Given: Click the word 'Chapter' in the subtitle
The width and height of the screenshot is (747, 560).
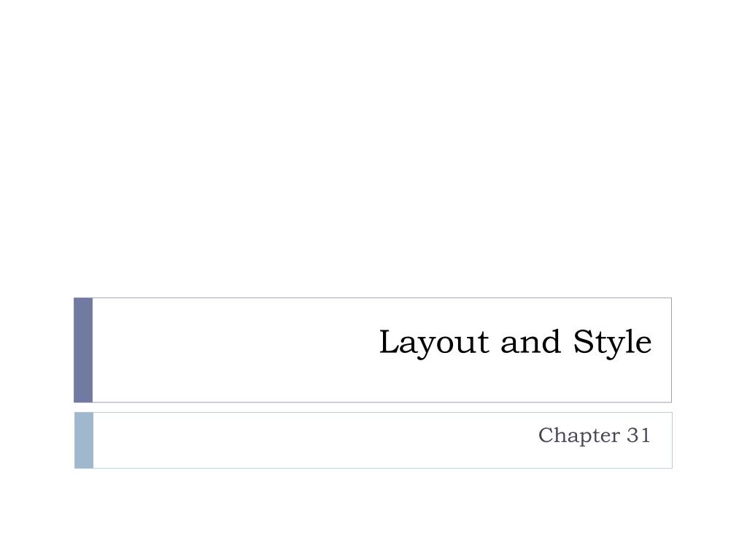Looking at the screenshot, I should [x=578, y=435].
